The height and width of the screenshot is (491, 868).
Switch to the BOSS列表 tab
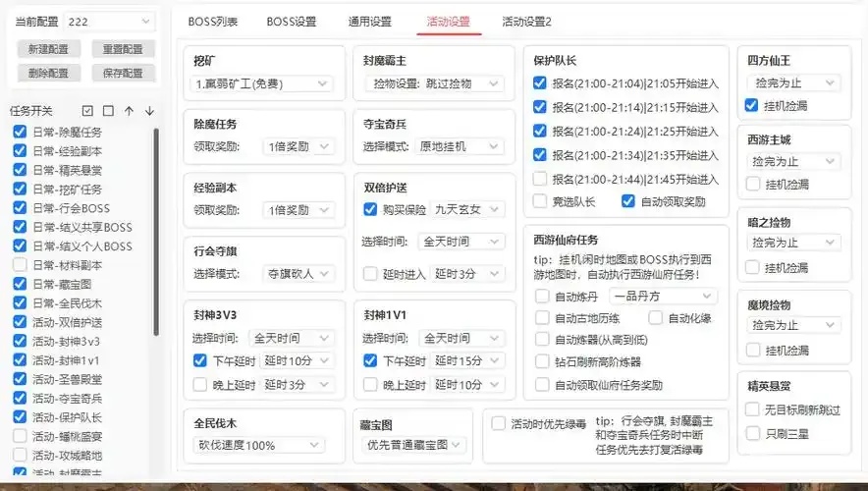[212, 22]
